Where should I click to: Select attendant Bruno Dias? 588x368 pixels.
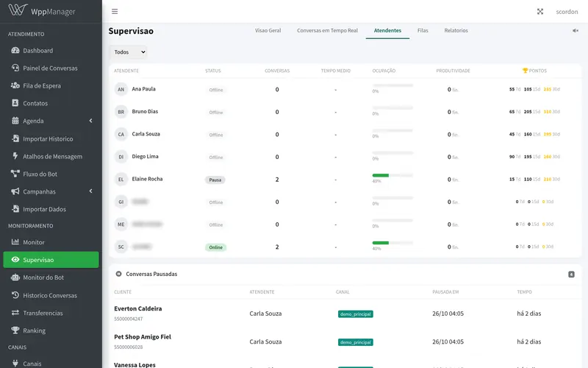tap(145, 112)
